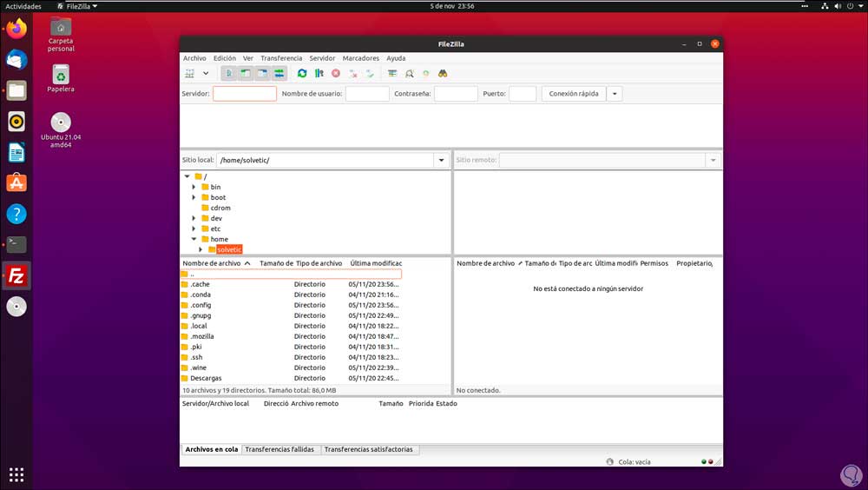
Task: Open Sitio local path dropdown
Action: click(x=441, y=160)
